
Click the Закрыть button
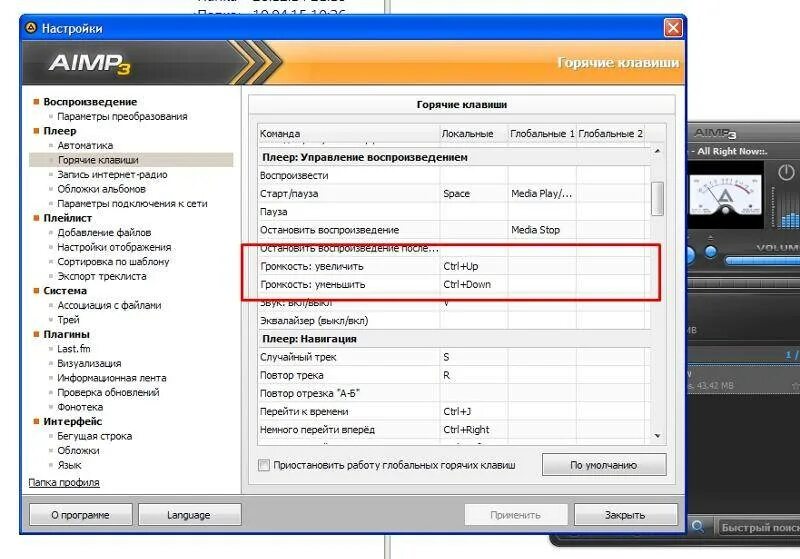click(625, 515)
